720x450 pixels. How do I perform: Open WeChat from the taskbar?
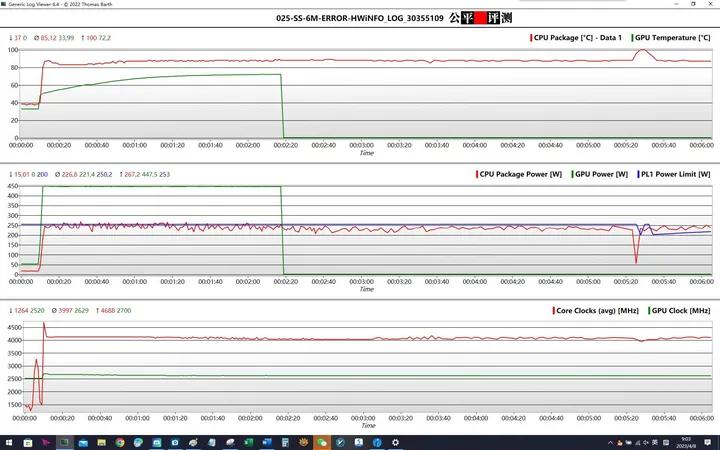click(322, 442)
